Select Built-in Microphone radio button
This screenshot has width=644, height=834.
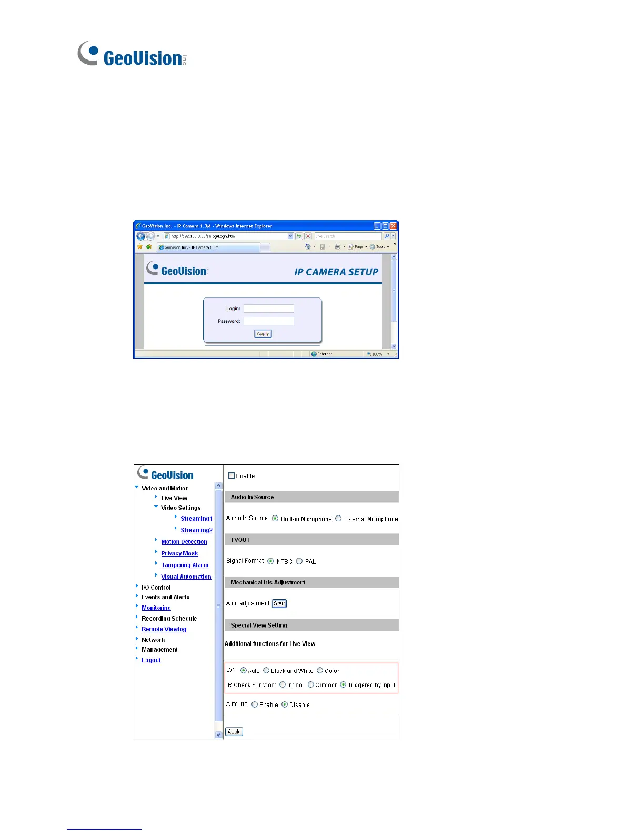tap(275, 519)
